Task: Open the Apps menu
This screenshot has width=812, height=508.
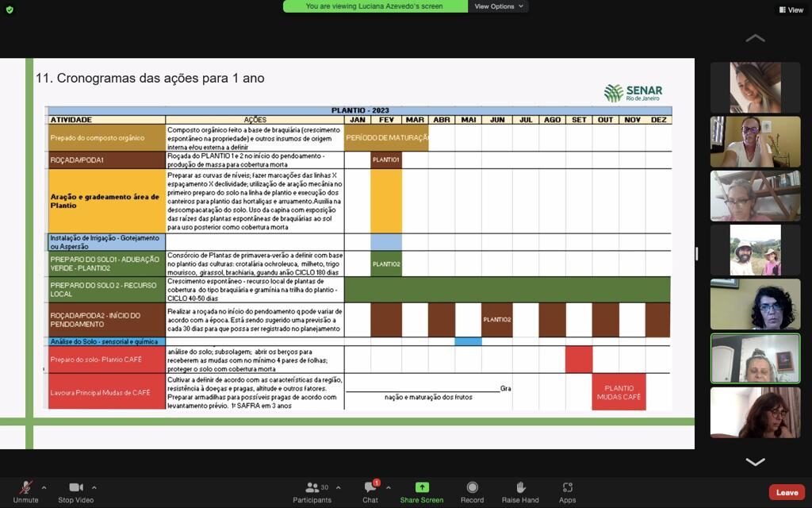Action: click(568, 492)
